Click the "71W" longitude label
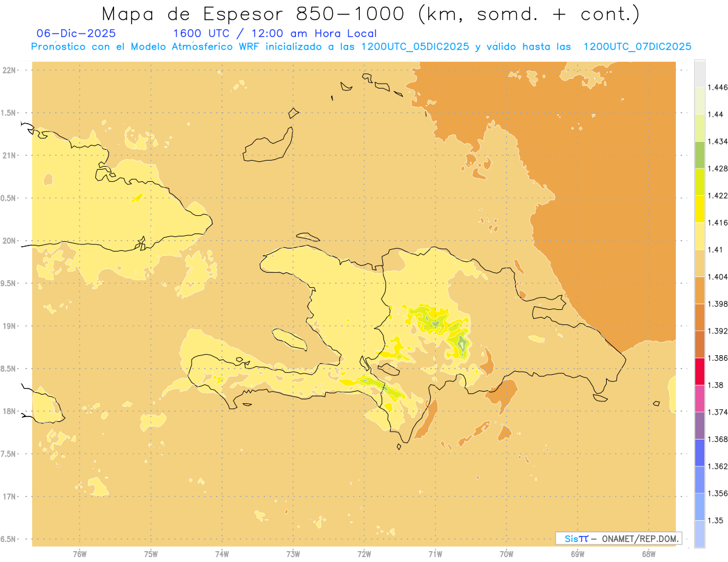The image size is (728, 562). click(x=435, y=554)
